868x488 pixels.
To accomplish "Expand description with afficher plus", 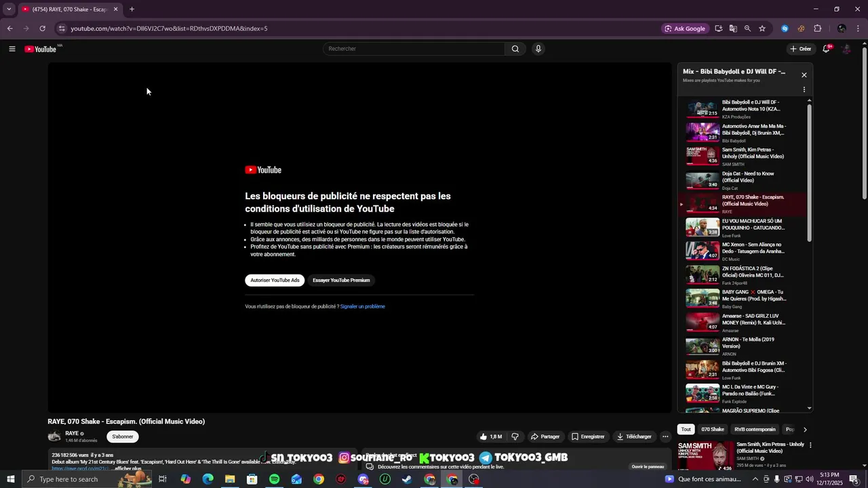I will coord(127,468).
